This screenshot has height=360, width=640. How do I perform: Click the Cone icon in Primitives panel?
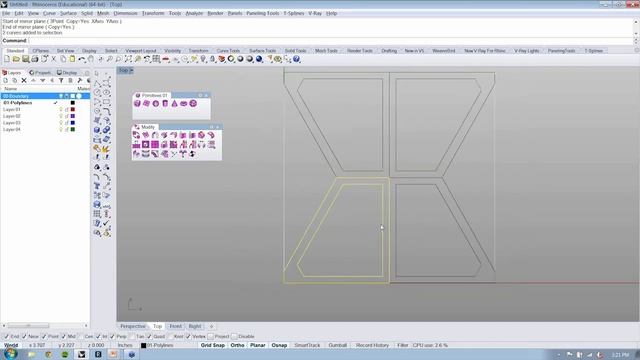[175, 104]
